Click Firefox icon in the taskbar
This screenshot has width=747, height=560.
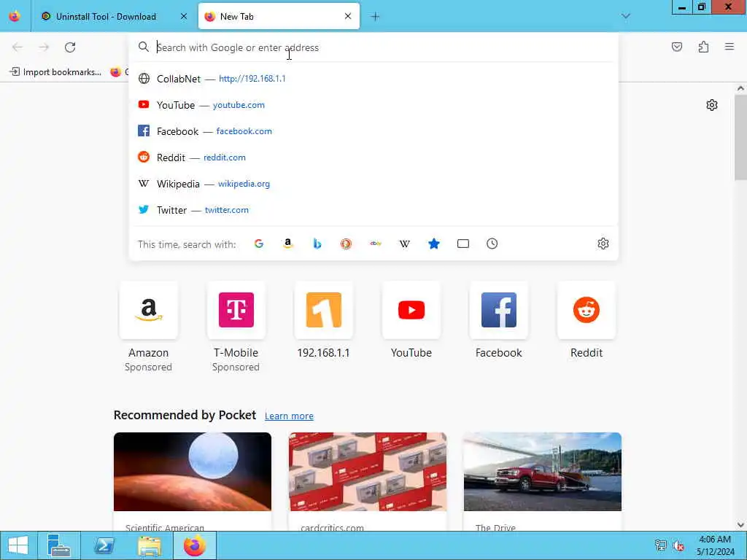(x=194, y=545)
